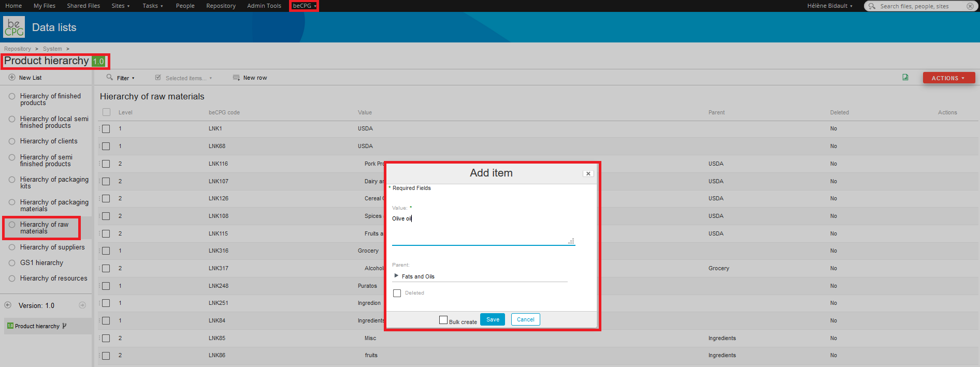
Task: Open the Hélène Bidault user menu
Action: [830, 6]
